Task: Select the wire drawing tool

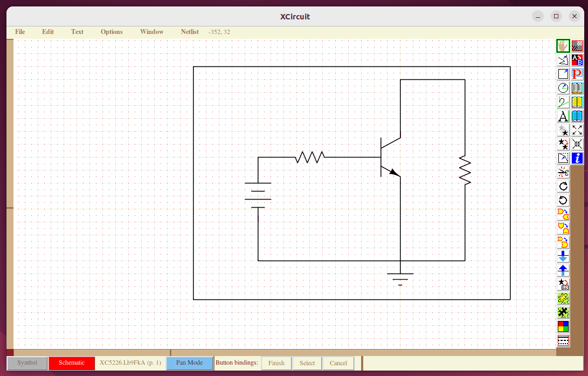Action: 563,60
